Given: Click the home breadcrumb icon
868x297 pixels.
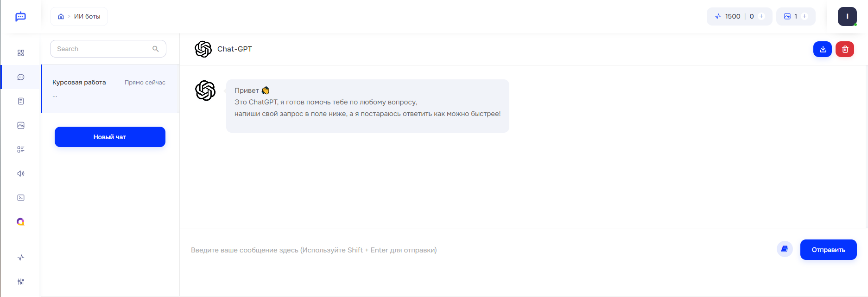Looking at the screenshot, I should (61, 16).
